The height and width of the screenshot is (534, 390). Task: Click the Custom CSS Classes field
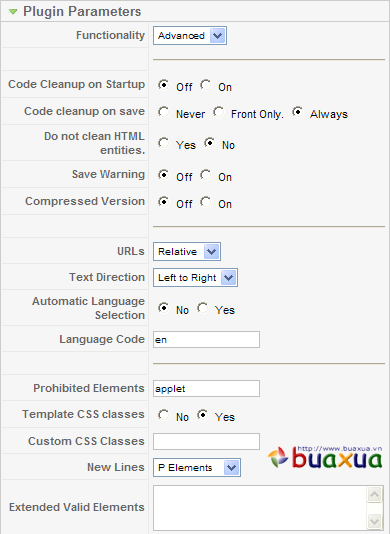coord(206,441)
